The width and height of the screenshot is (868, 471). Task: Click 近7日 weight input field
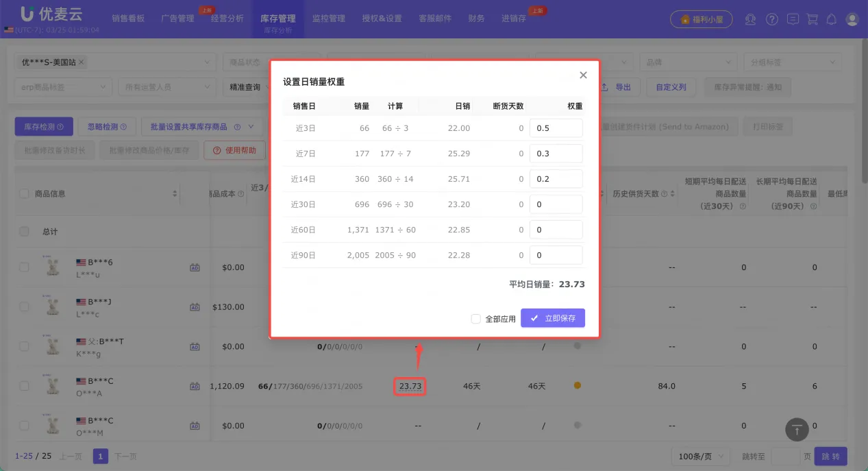coord(556,154)
